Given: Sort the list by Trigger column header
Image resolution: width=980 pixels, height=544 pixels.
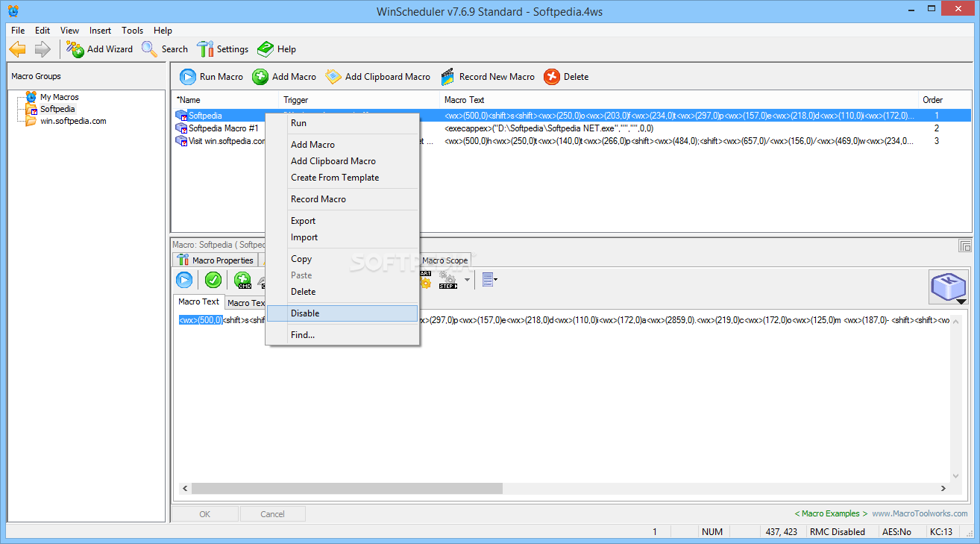Looking at the screenshot, I should tap(359, 100).
